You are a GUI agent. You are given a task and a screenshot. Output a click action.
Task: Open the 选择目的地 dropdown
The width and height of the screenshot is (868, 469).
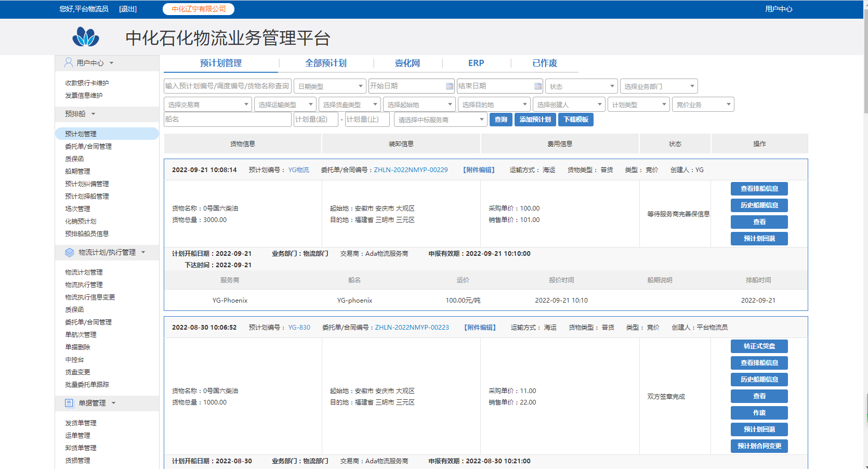click(x=494, y=105)
